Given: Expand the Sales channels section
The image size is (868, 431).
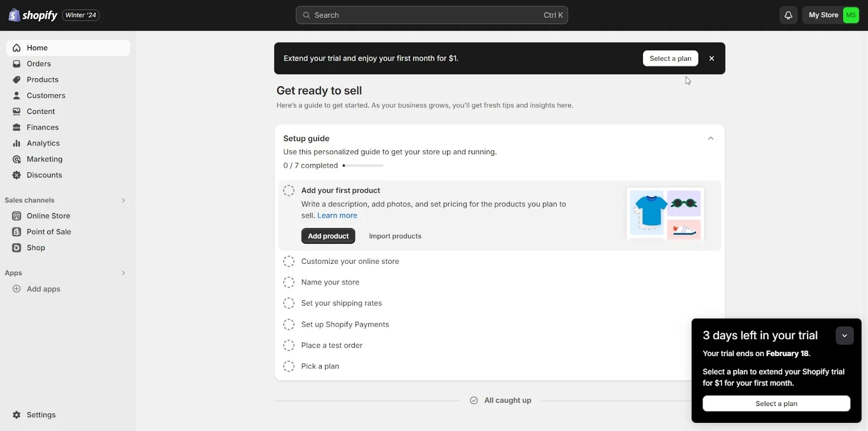Looking at the screenshot, I should [123, 200].
